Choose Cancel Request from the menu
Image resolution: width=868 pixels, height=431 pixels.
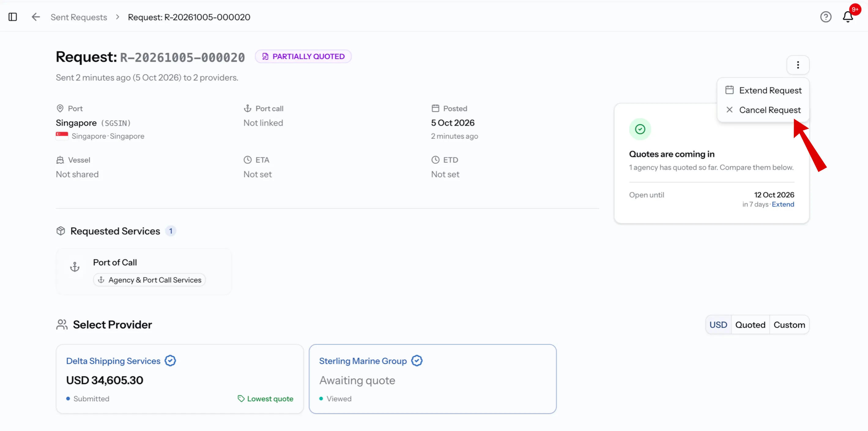click(763, 110)
